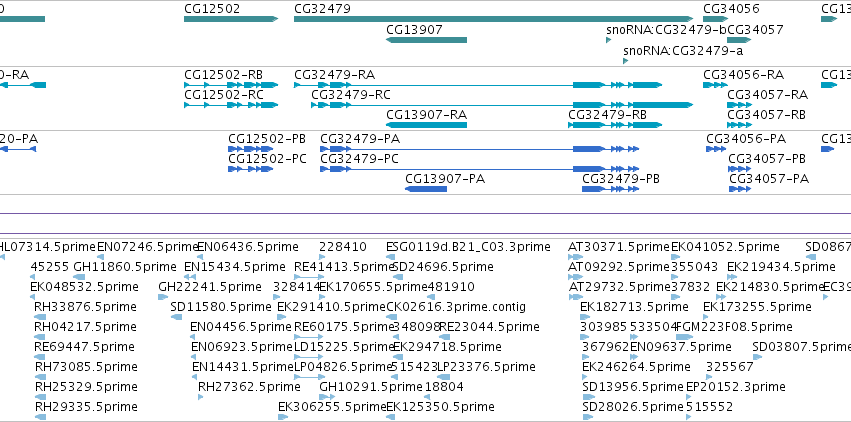
Task: Select EST EN15434.5prime label
Action: (235, 267)
